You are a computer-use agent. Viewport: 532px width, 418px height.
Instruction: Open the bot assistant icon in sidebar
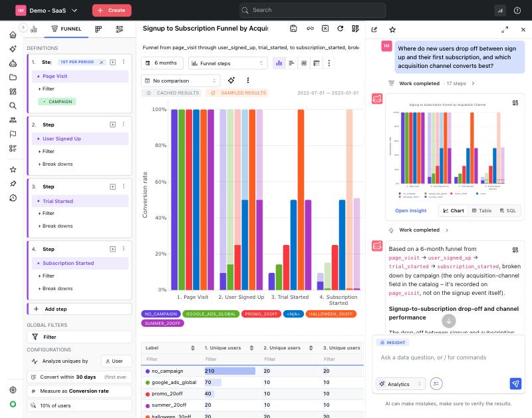click(x=13, y=63)
